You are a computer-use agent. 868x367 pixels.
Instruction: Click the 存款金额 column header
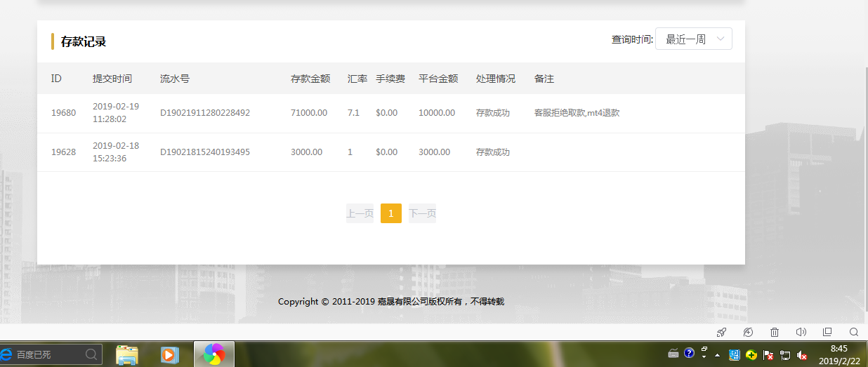coord(310,79)
